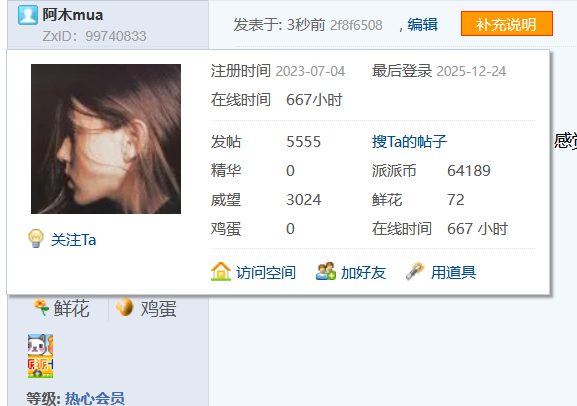577x406 pixels.
Task: Click 关注Ta to follow the user
Action: click(74, 240)
